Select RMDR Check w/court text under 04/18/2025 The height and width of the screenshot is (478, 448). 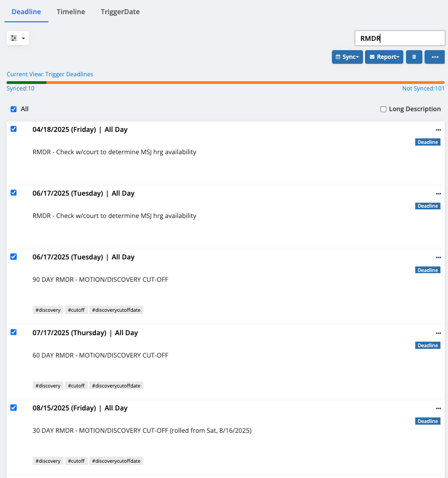[x=114, y=152]
